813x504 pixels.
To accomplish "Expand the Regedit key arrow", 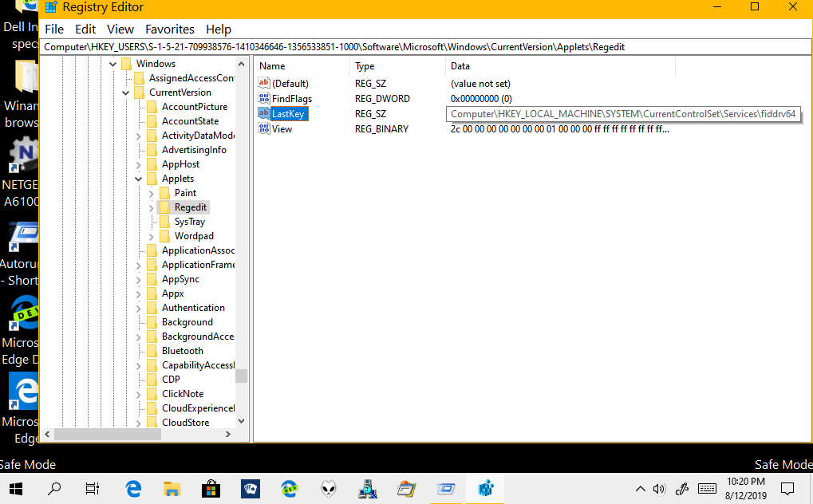I will [152, 208].
